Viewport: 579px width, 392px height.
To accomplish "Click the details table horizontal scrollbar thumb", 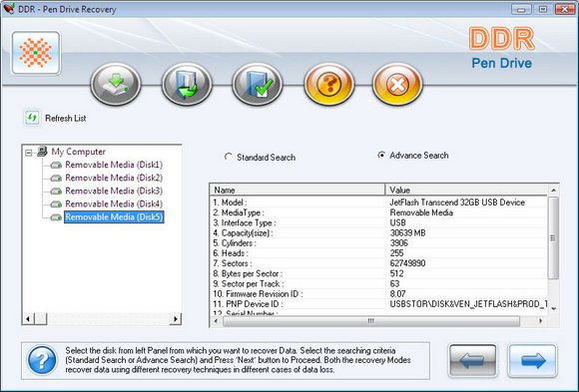I will (x=371, y=321).
